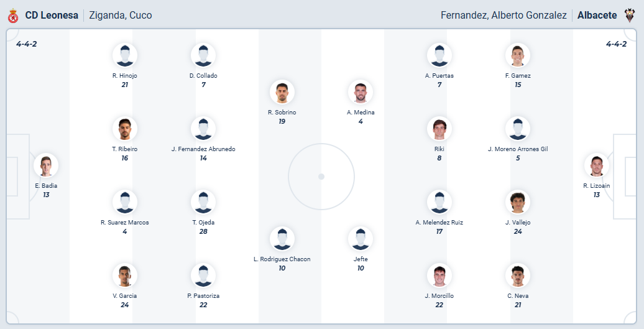This screenshot has width=644, height=329.
Task: Click the Albacete club crest icon
Action: pyautogui.click(x=630, y=16)
